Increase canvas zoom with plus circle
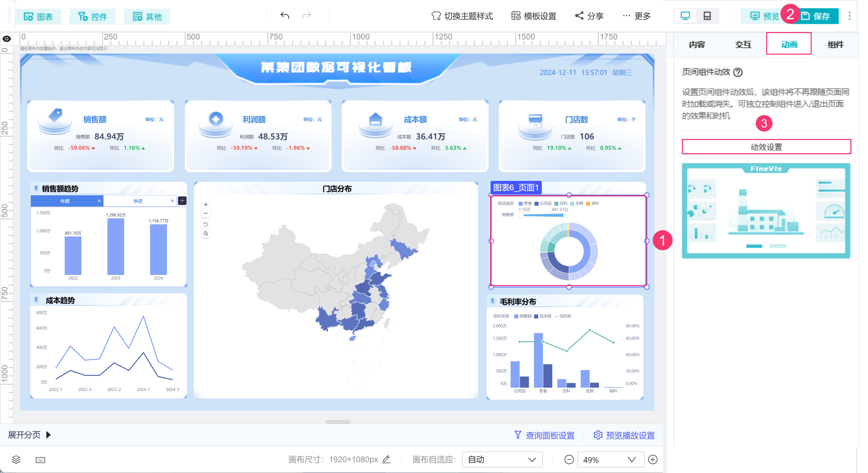The width and height of the screenshot is (868, 473). [x=653, y=460]
